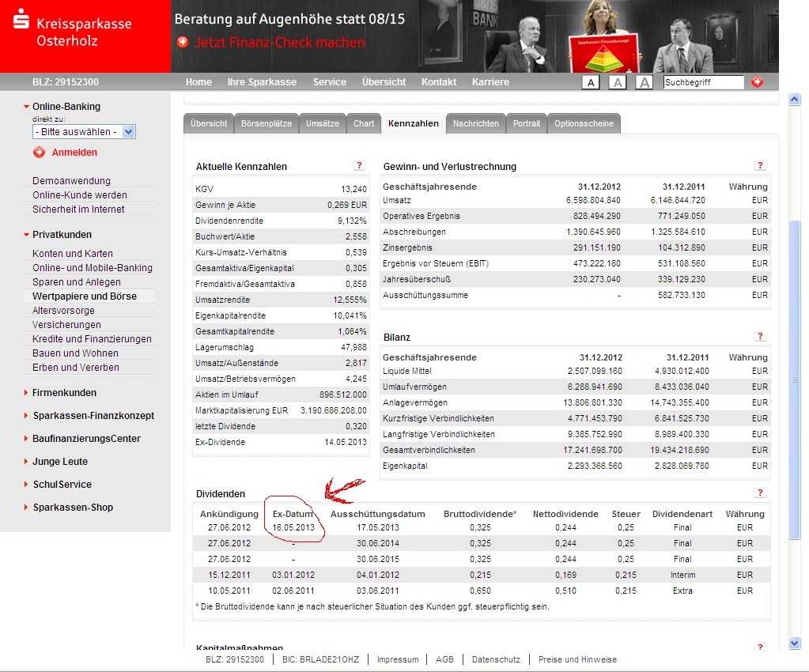Switch to the Chart tab
809x672 pixels.
point(364,123)
